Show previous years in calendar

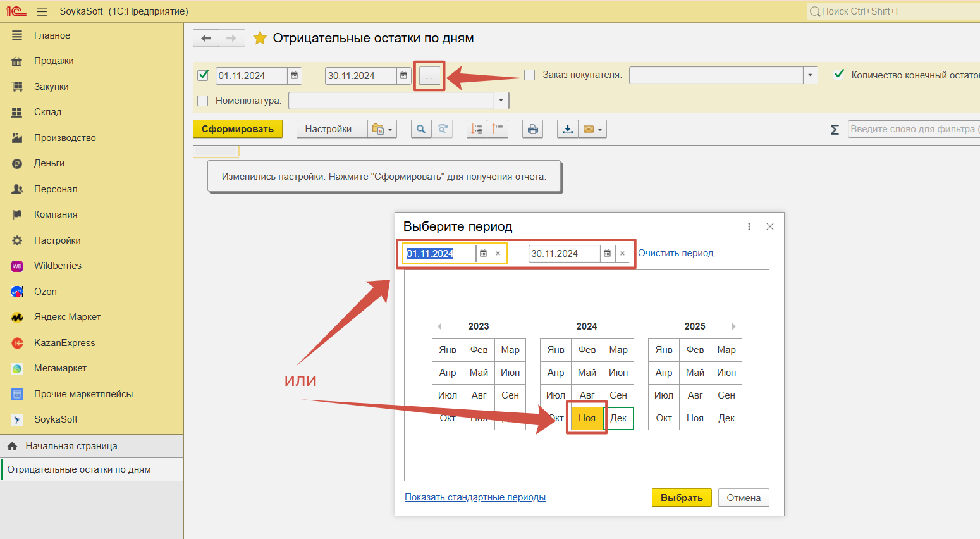pyautogui.click(x=439, y=326)
